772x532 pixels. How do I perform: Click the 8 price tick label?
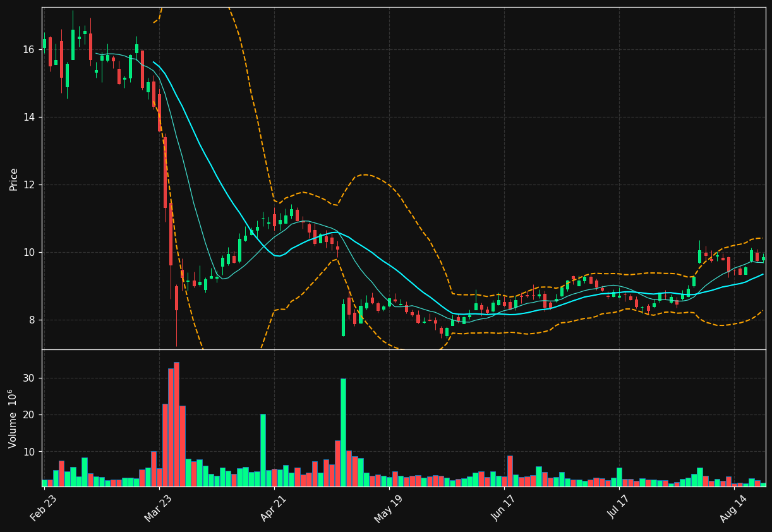(32, 320)
